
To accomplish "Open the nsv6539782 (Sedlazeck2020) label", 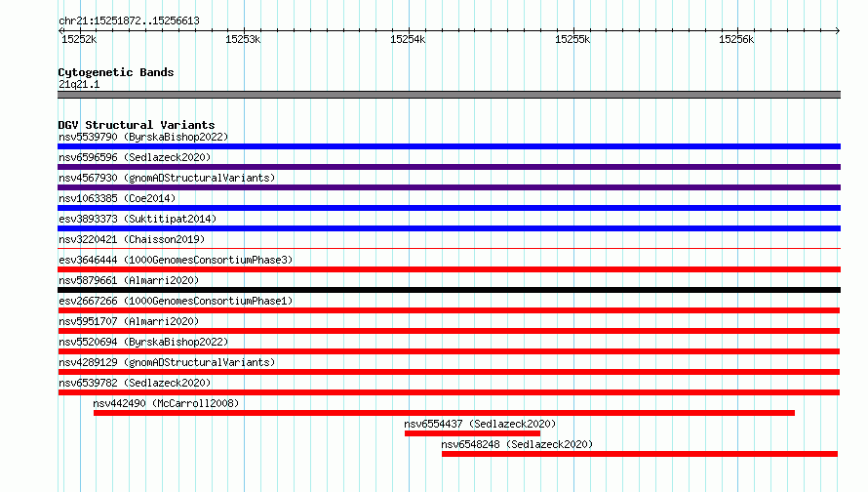I will click(135, 383).
